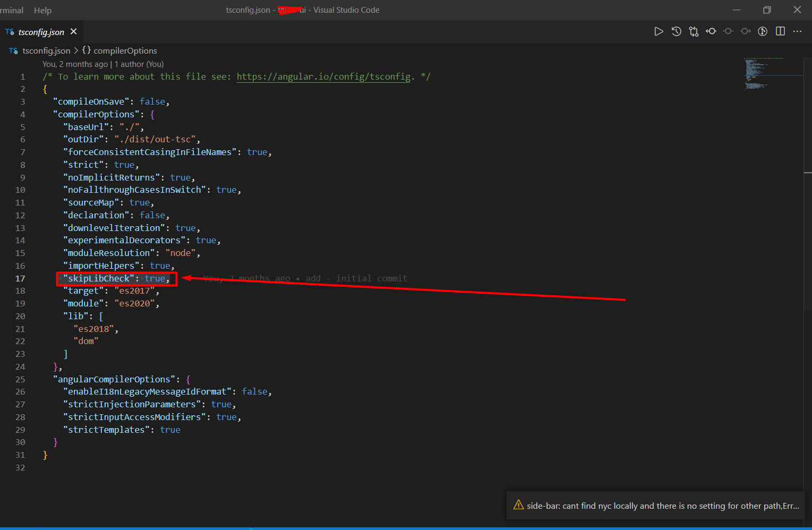Click the "strict" key on line 8
The image size is (812, 530).
click(x=83, y=165)
